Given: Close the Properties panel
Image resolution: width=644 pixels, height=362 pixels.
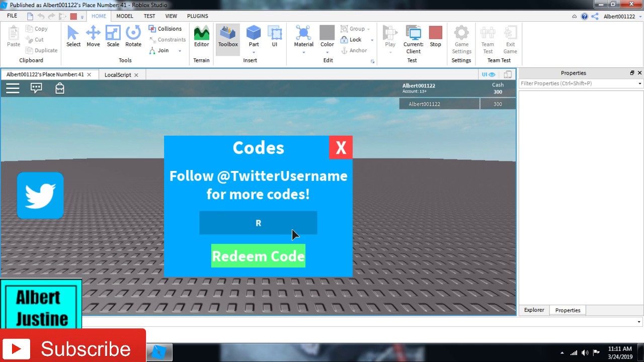Looking at the screenshot, I should point(640,73).
